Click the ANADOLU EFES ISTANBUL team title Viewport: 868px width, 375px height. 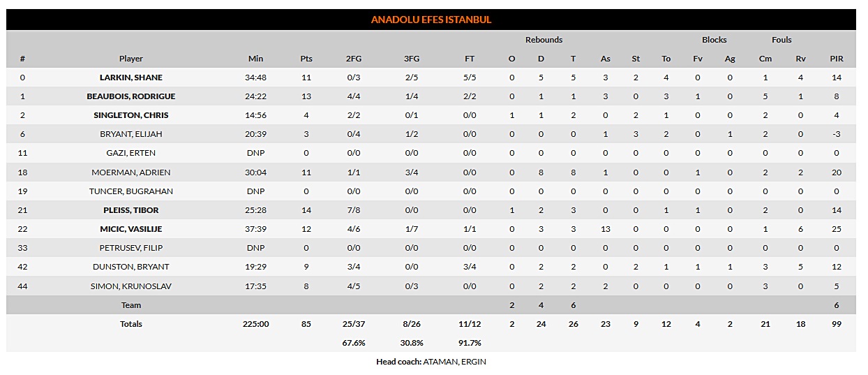431,20
